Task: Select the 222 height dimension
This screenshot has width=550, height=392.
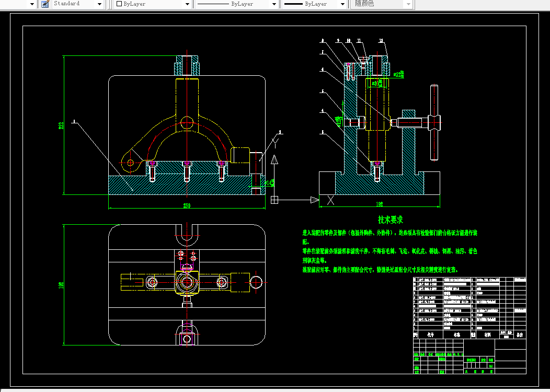Action: tap(61, 125)
